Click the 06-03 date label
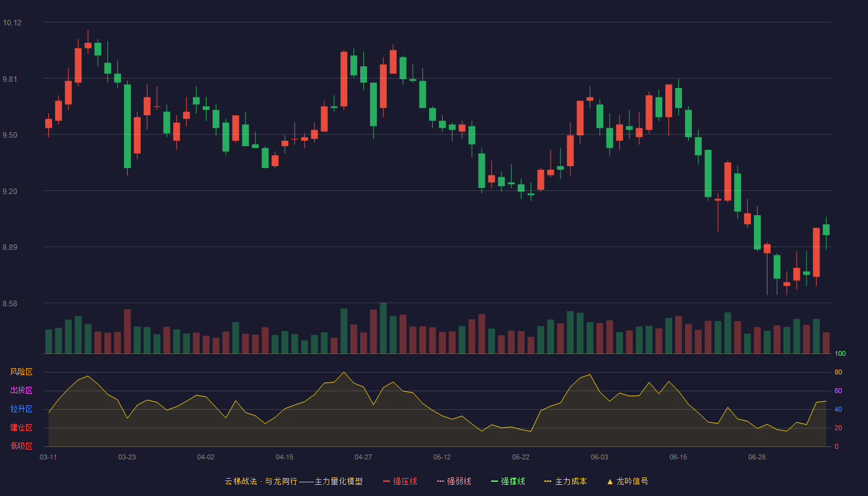 click(x=600, y=457)
